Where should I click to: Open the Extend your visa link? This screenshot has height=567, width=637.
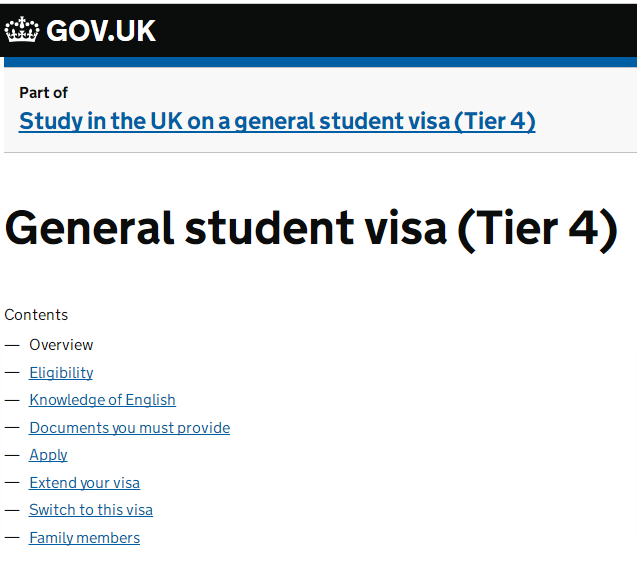(84, 483)
